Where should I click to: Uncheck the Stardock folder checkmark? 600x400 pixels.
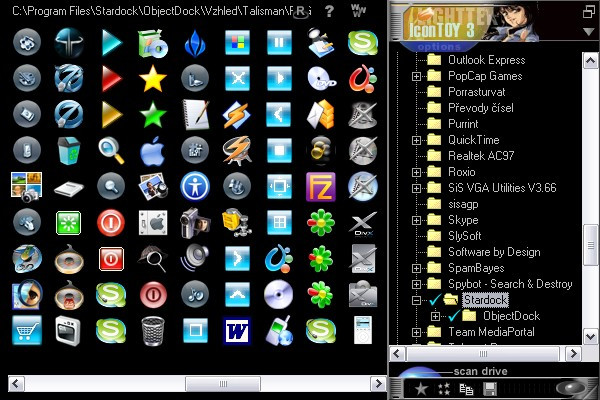[x=435, y=299]
